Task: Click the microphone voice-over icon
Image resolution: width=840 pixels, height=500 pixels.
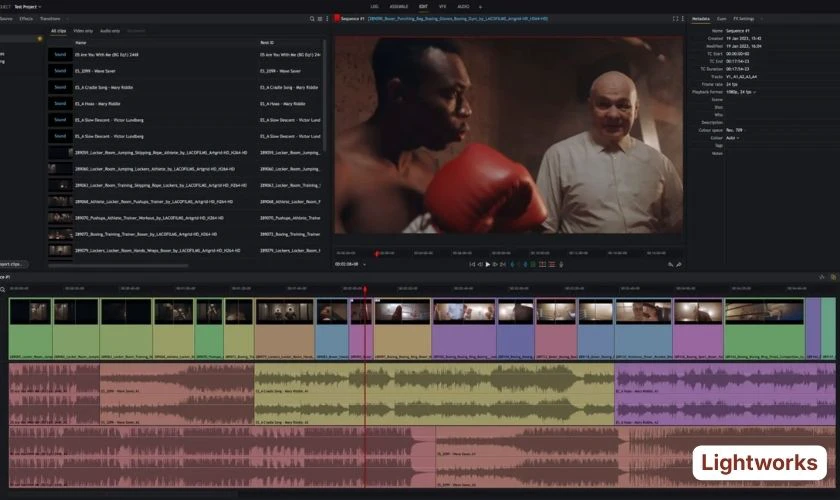Action: 561,264
